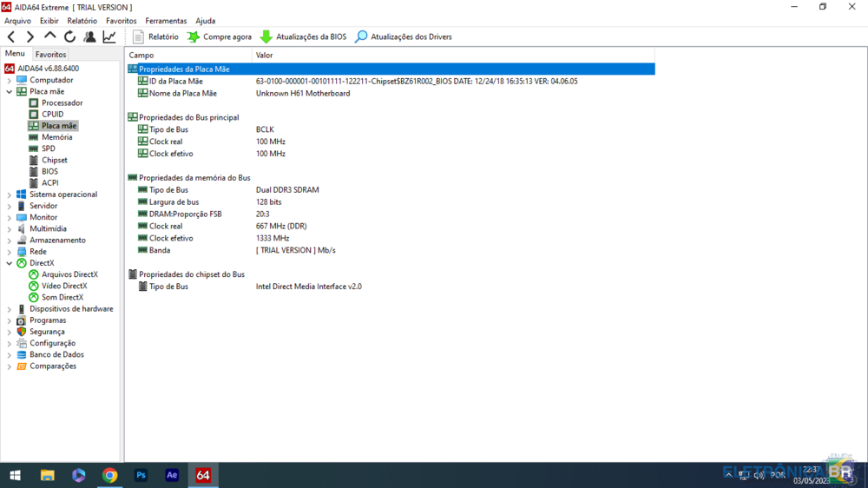Open Photoshop from the taskbar

[x=141, y=475]
